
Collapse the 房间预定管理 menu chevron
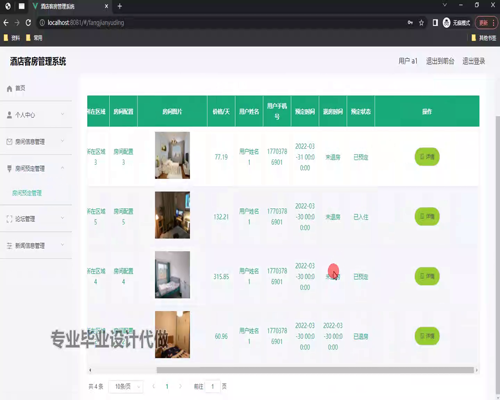point(62,168)
